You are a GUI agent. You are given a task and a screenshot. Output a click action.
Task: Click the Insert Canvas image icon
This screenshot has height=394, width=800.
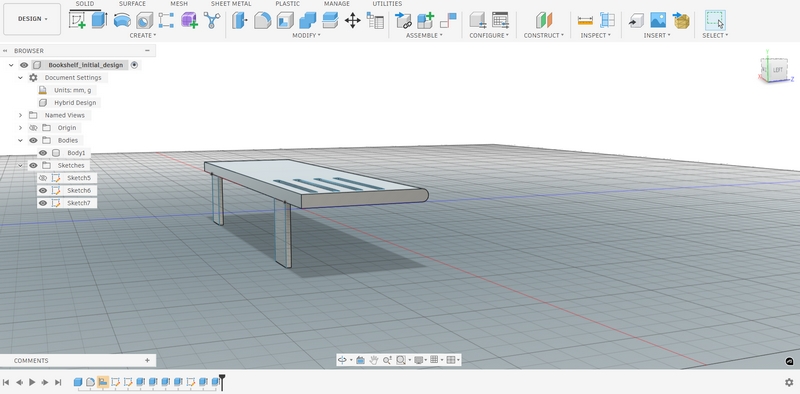(658, 20)
